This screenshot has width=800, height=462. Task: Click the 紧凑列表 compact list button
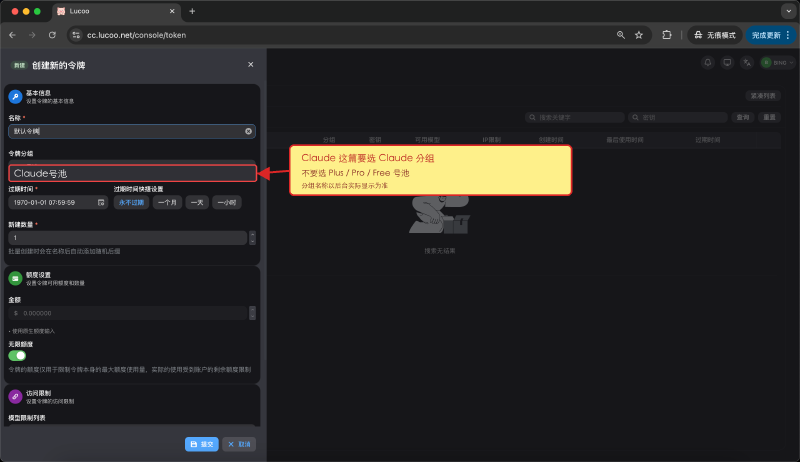click(x=763, y=96)
